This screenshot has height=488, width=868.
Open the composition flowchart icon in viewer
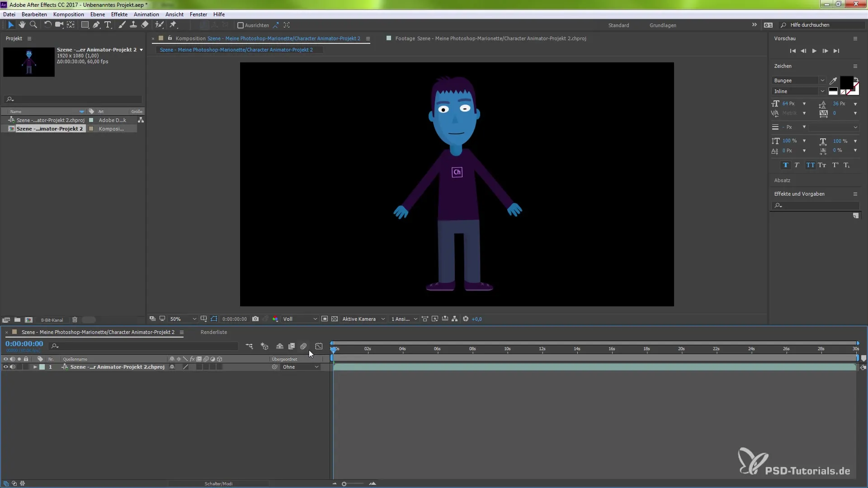coord(455,319)
